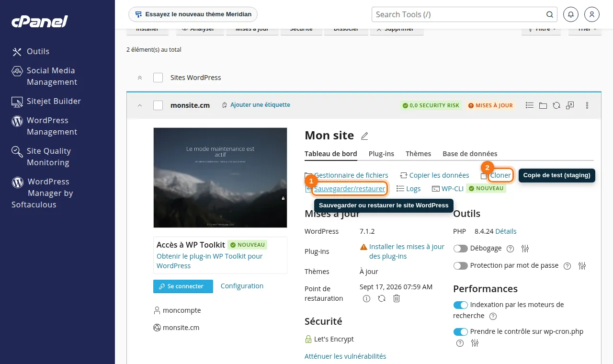Click the Cloner link
Viewport: 613px width, 364px height.
tap(500, 175)
